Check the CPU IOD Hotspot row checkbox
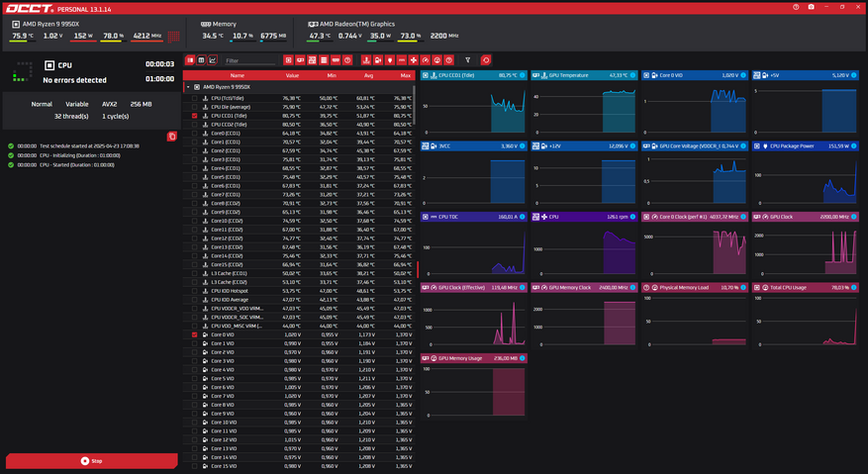This screenshot has height=474, width=868. (194, 291)
